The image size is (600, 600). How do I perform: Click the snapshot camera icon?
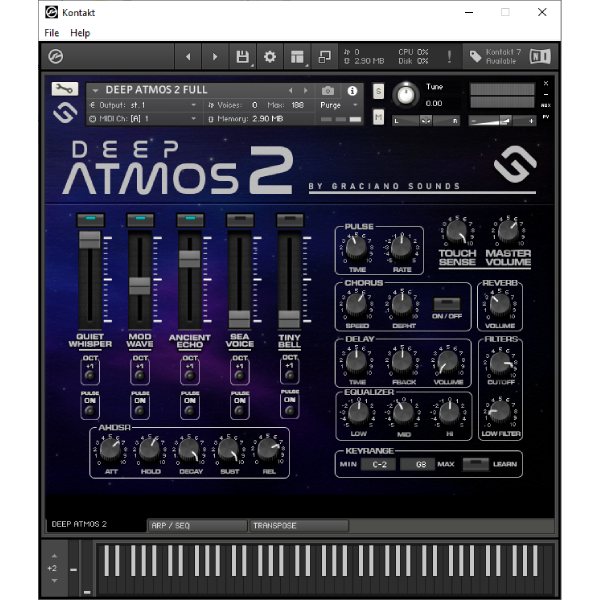tap(328, 91)
